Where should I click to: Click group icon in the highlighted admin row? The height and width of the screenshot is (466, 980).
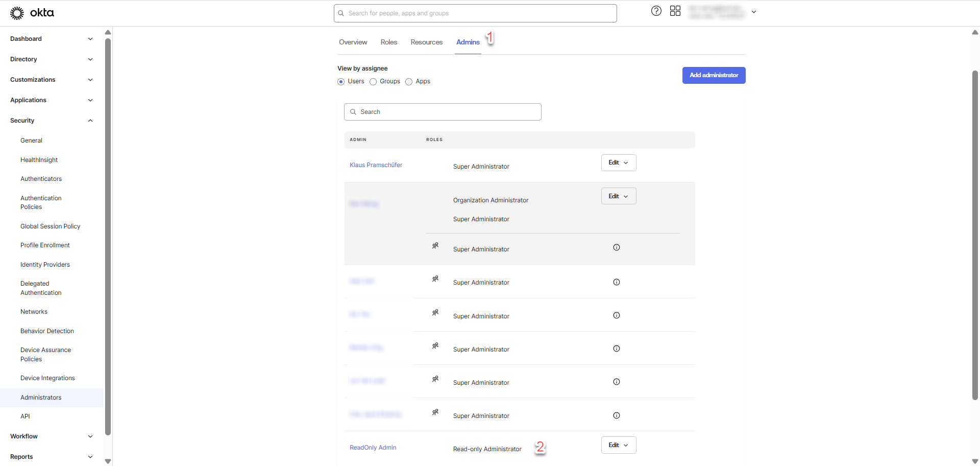[435, 246]
